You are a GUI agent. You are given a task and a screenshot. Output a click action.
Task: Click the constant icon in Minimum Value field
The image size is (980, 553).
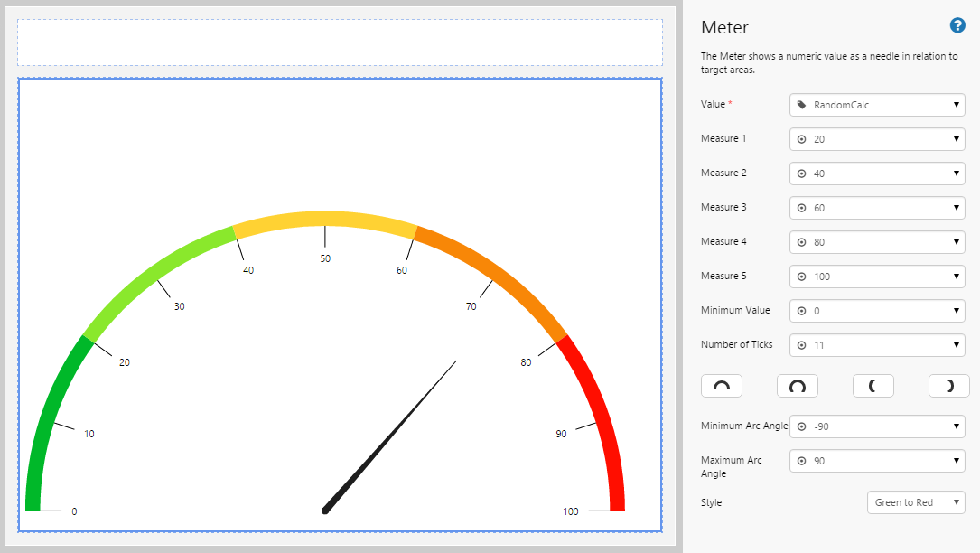(x=801, y=311)
